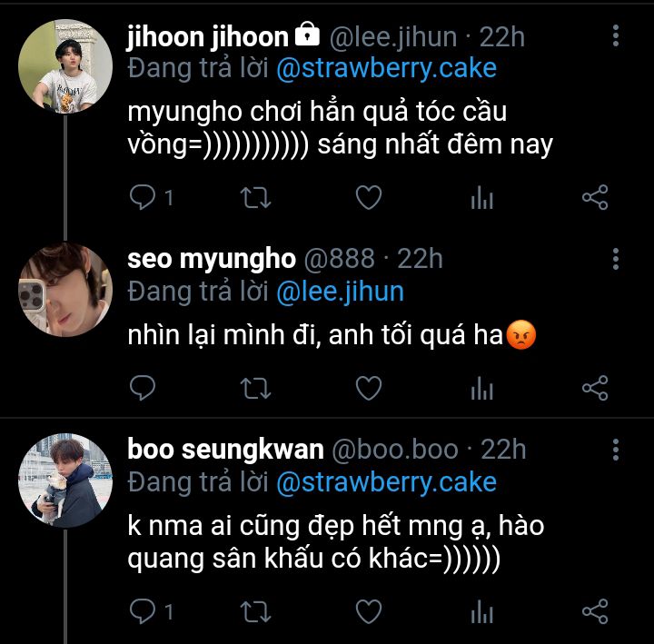This screenshot has height=644, width=654.
Task: Retweet jihoon jihoon's tweet
Action: pos(255,197)
